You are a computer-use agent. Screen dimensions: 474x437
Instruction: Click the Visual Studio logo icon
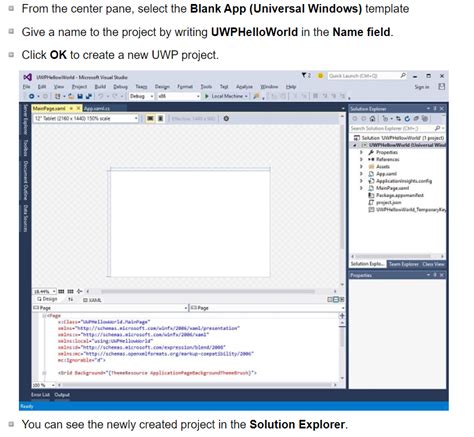pyautogui.click(x=28, y=77)
